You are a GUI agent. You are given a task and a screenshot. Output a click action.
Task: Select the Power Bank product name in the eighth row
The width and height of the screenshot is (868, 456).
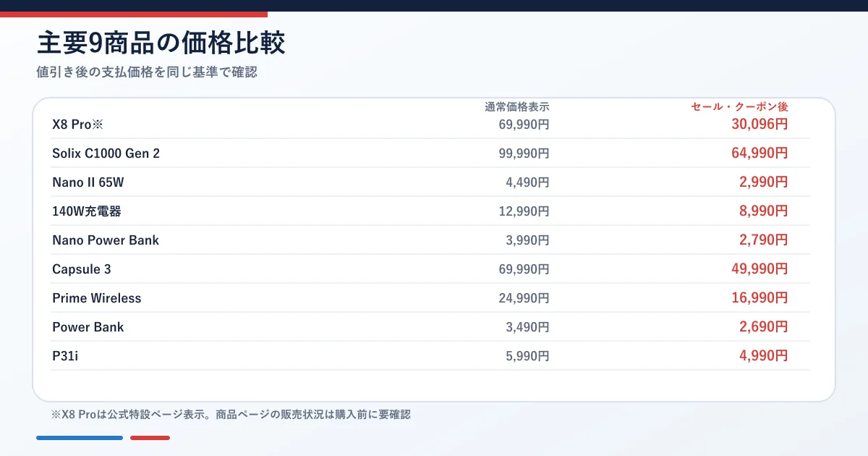(88, 327)
